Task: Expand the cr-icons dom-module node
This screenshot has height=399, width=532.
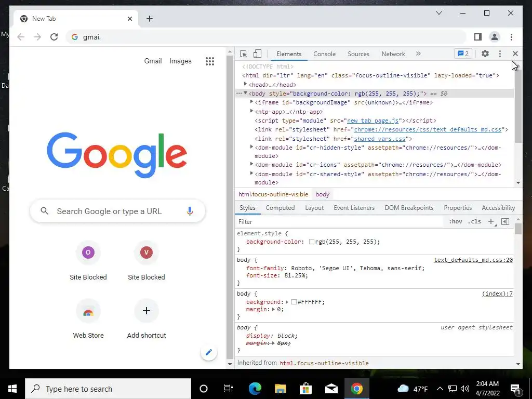Action: click(x=251, y=164)
